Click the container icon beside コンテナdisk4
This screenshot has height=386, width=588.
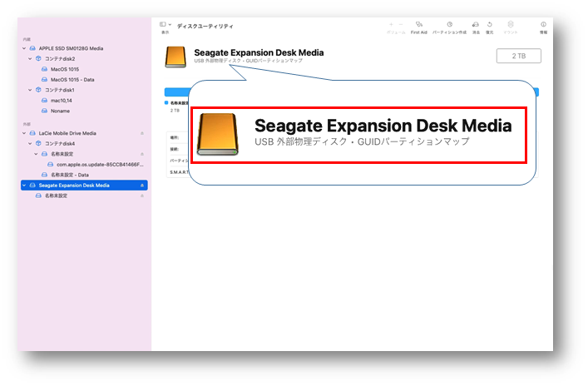[38, 144]
